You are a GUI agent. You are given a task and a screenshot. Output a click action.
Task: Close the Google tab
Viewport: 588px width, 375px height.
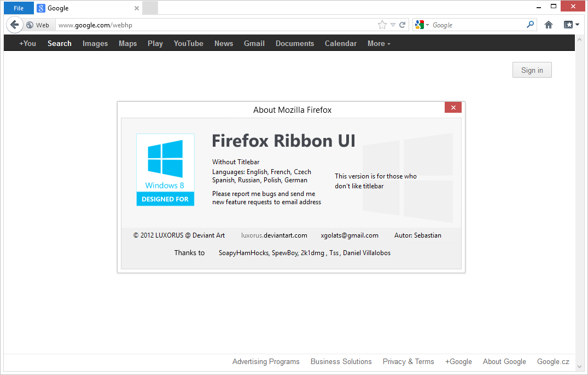coord(137,8)
